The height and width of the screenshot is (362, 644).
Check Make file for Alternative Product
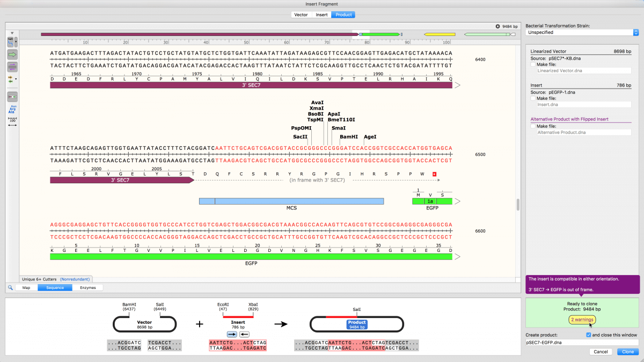point(533,126)
